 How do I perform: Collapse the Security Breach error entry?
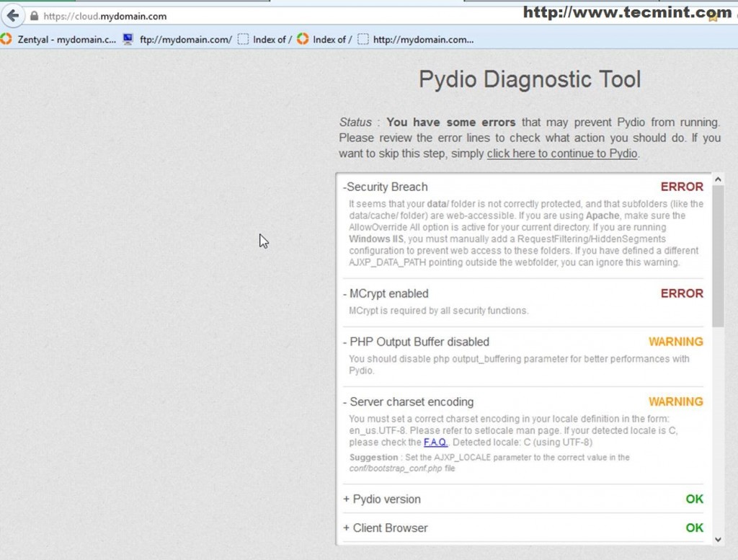(386, 187)
